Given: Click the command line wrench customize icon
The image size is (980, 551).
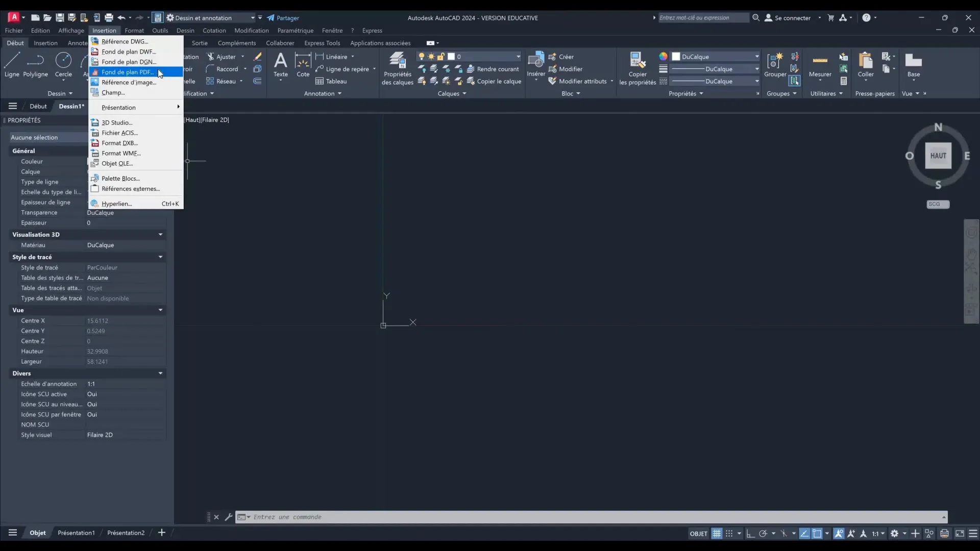Looking at the screenshot, I should (x=228, y=517).
